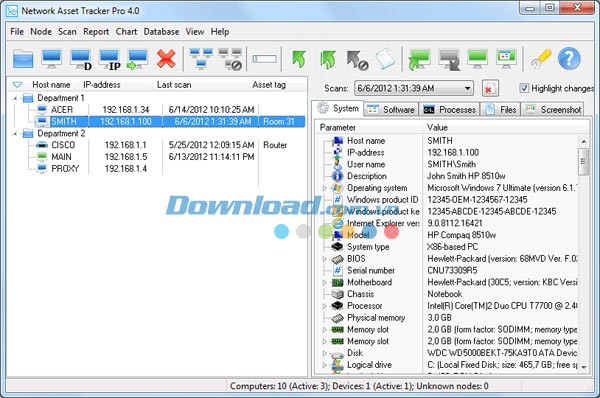Sort by Asset tag column header
600x398 pixels.
coord(269,85)
